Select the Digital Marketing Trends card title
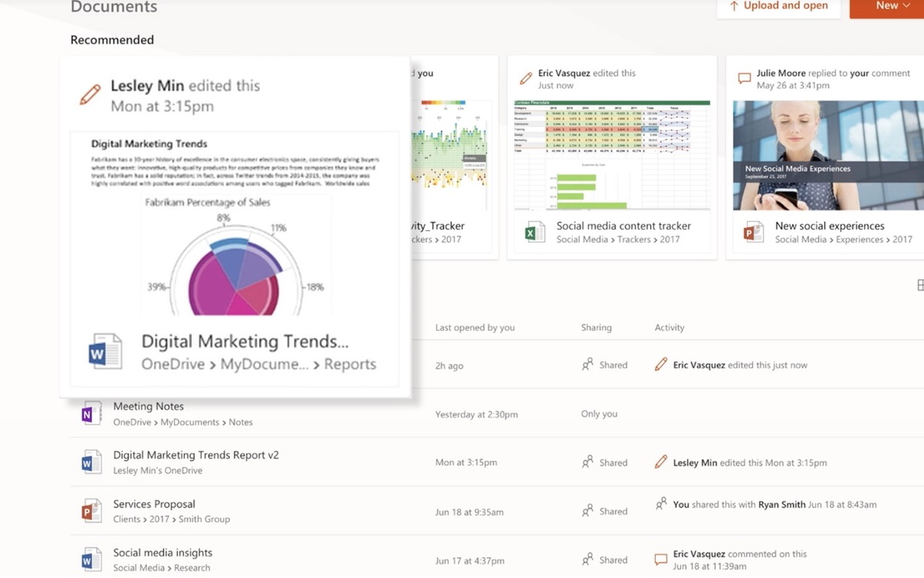This screenshot has height=578, width=924. (x=245, y=342)
